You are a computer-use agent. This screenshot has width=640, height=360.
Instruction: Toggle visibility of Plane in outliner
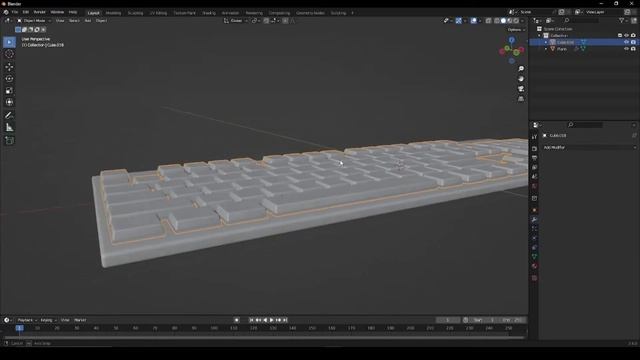click(626, 49)
